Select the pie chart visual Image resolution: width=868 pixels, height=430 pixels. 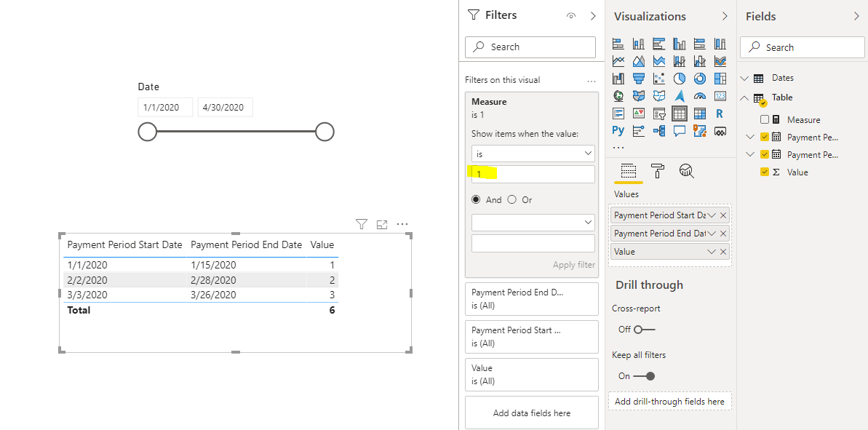(x=680, y=79)
